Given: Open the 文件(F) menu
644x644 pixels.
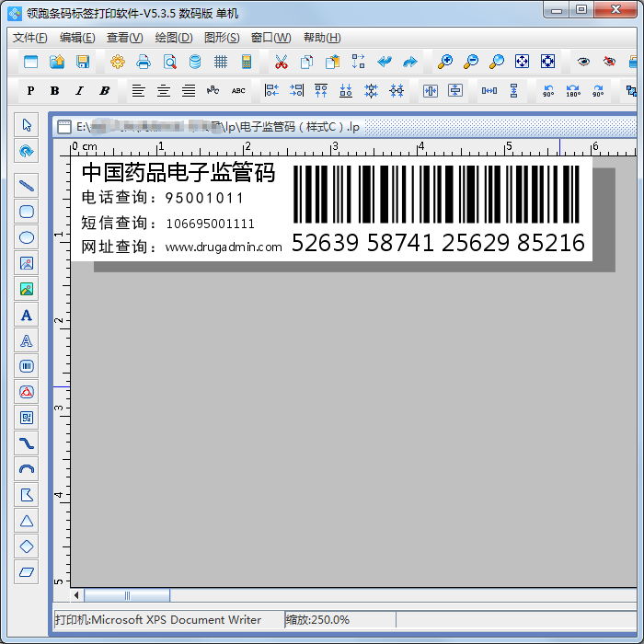Looking at the screenshot, I should pos(30,38).
